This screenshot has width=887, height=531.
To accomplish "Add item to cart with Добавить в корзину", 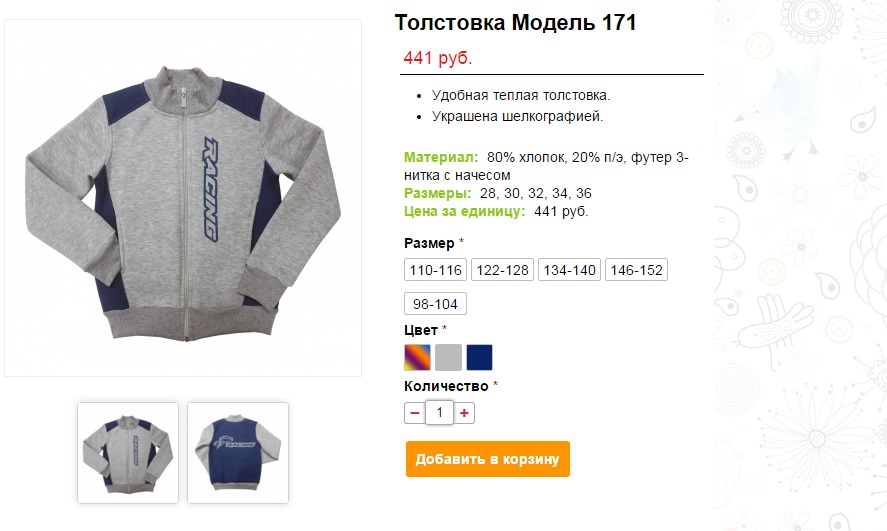I will pos(488,459).
